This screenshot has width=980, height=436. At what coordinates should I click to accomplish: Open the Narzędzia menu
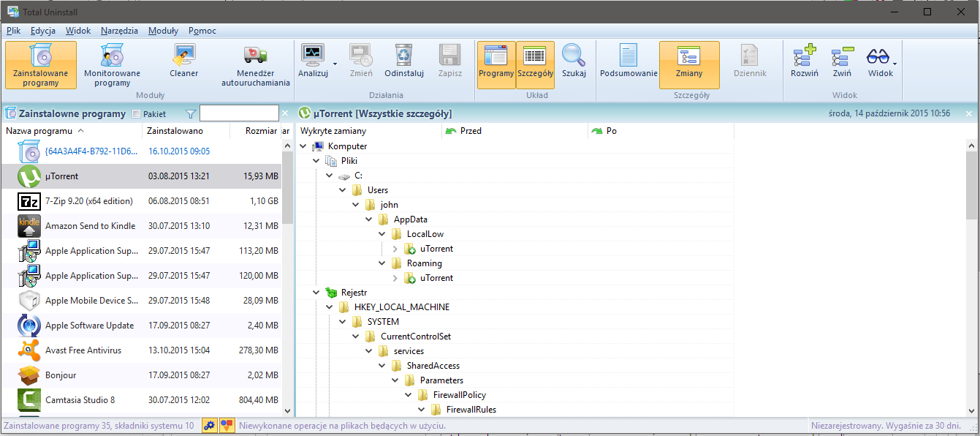[120, 31]
